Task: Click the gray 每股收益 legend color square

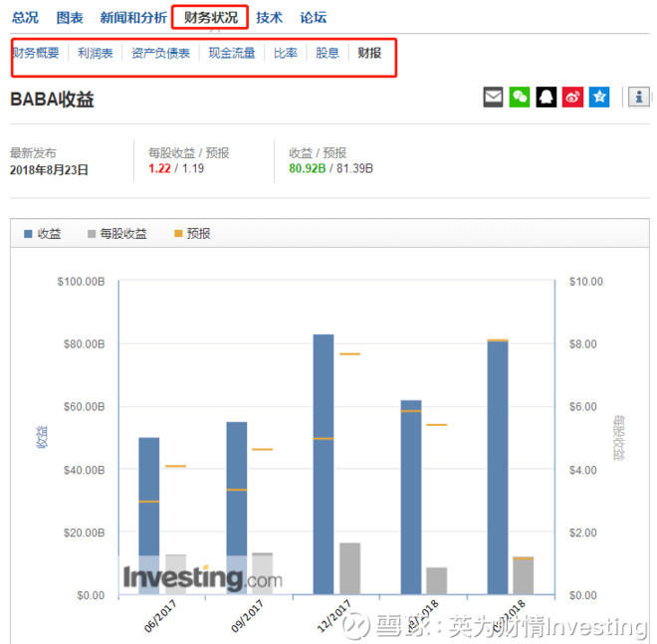Action: click(92, 234)
